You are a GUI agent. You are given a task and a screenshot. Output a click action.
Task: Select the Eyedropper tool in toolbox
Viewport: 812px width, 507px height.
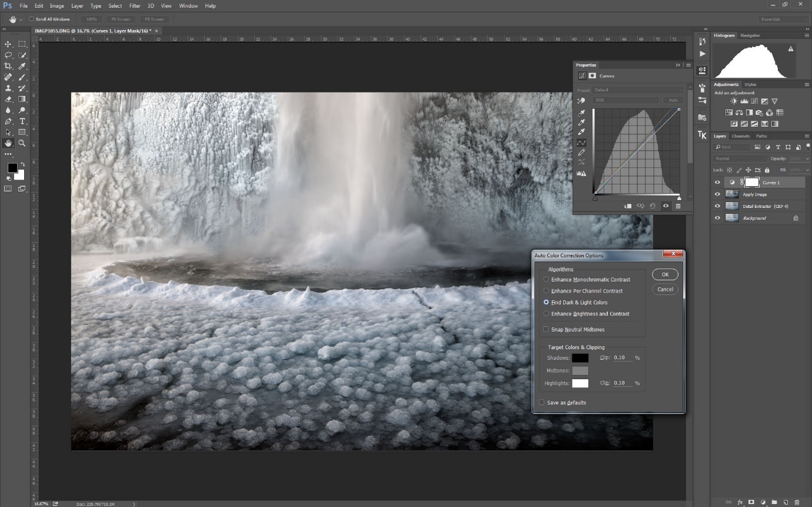[x=22, y=66]
